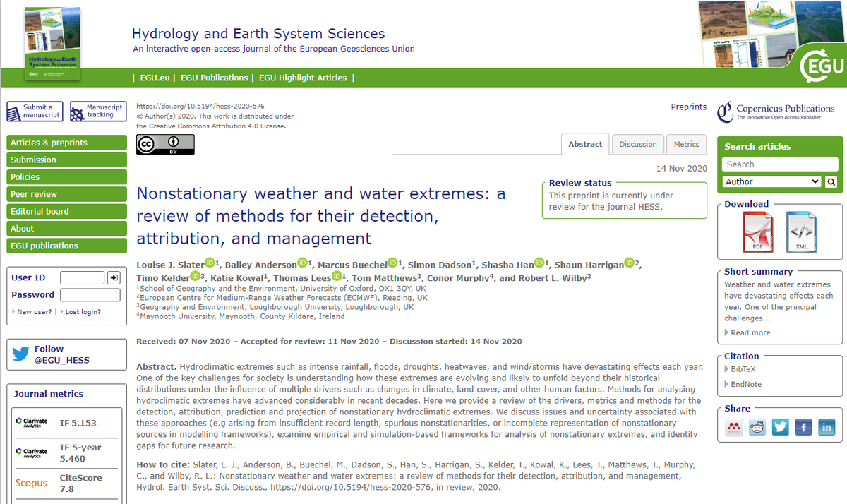This screenshot has height=504, width=847.
Task: Share on Reddit icon
Action: [757, 427]
